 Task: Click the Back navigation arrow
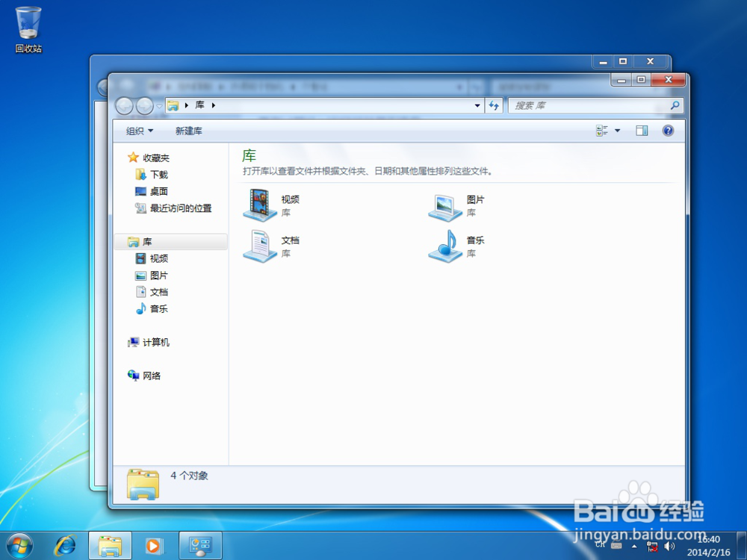(124, 106)
